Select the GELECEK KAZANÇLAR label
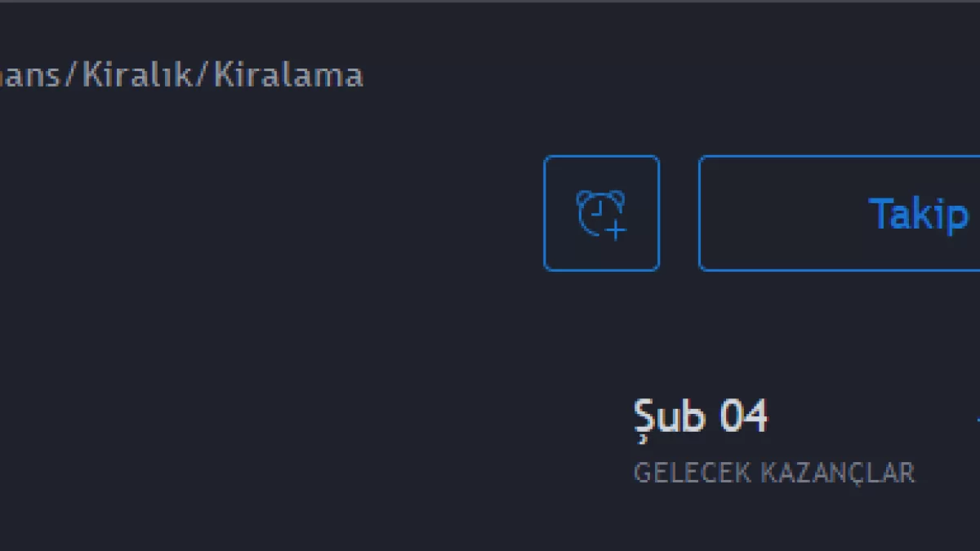The image size is (980, 551). (x=773, y=473)
